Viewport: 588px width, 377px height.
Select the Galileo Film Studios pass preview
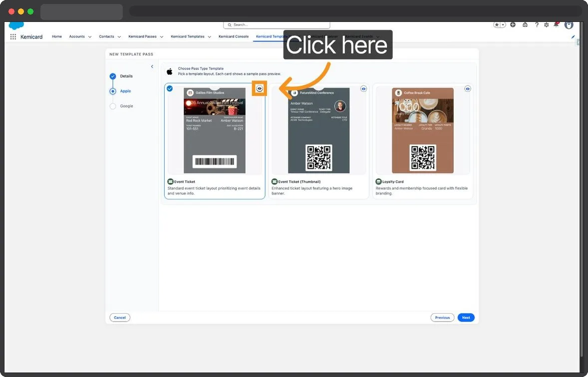click(215, 130)
